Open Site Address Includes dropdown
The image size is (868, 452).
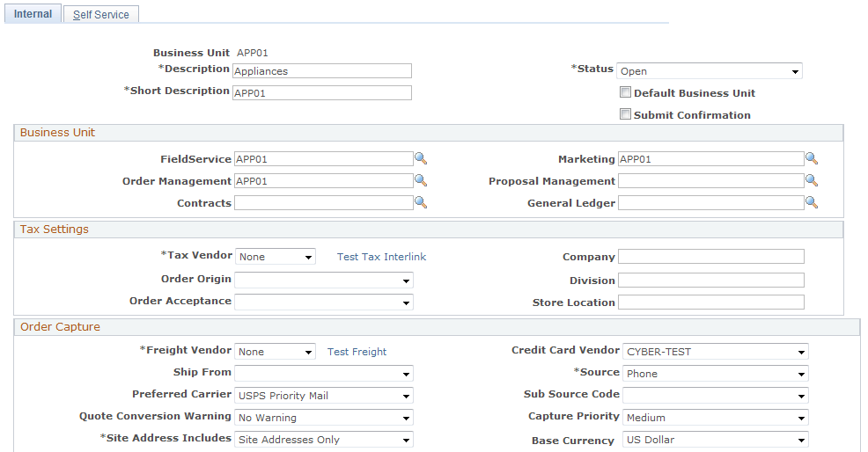(x=324, y=440)
